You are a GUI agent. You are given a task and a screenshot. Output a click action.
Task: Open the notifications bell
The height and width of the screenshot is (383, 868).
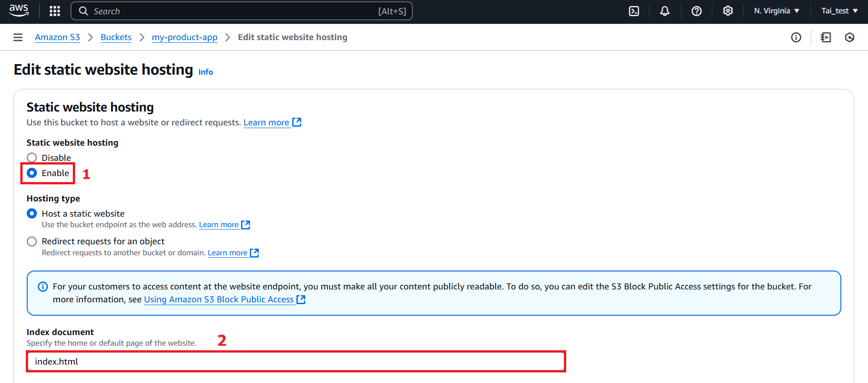[x=665, y=11]
